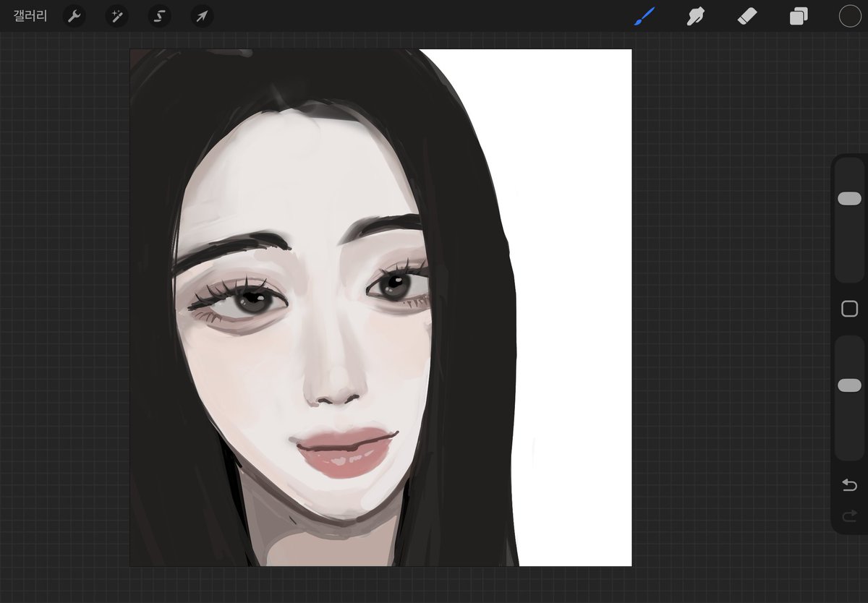Redo with the dimmed redo arrow
This screenshot has width=868, height=603.
coord(850,516)
